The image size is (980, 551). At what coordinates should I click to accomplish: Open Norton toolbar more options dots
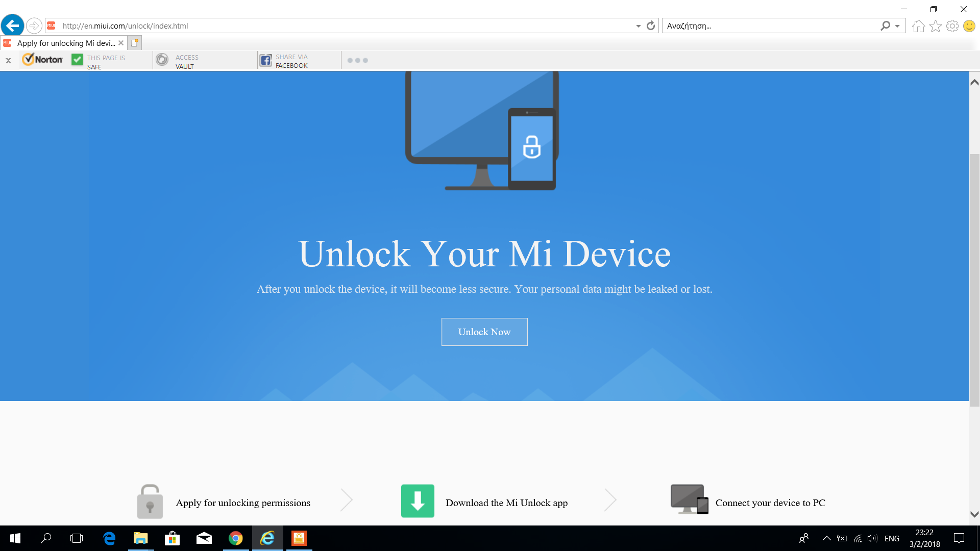click(357, 60)
